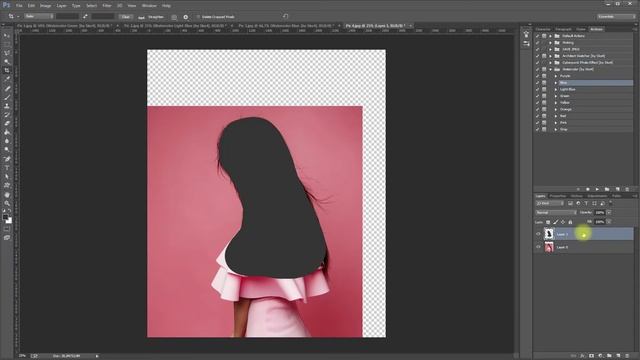Open the crop Ratio preset dropdown
Viewport: 640px width, 360px height.
[x=39, y=17]
